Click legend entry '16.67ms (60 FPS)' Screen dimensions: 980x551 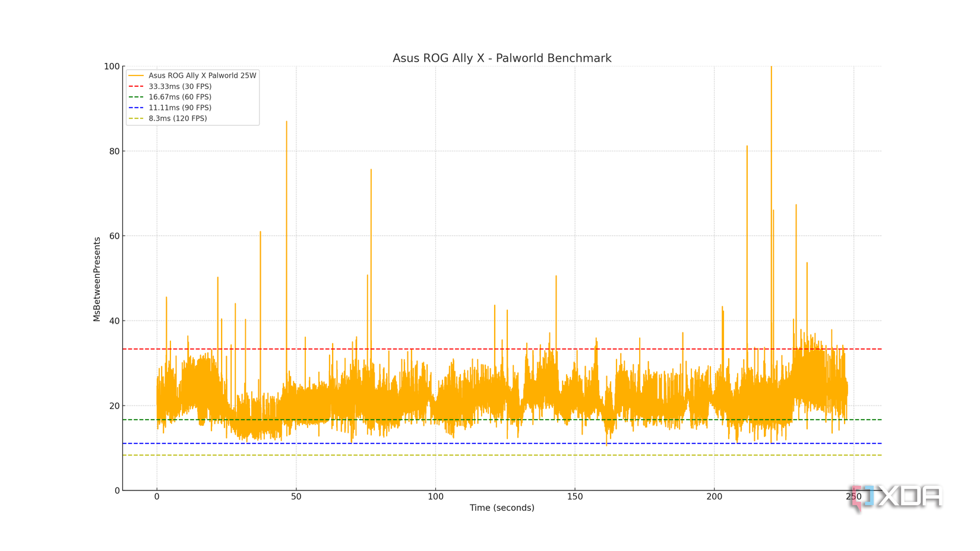coord(180,97)
